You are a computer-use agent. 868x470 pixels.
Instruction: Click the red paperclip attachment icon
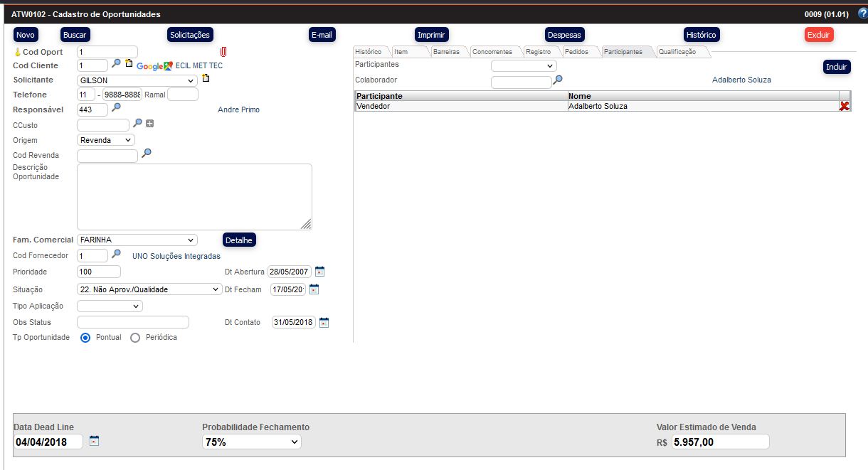tap(223, 52)
